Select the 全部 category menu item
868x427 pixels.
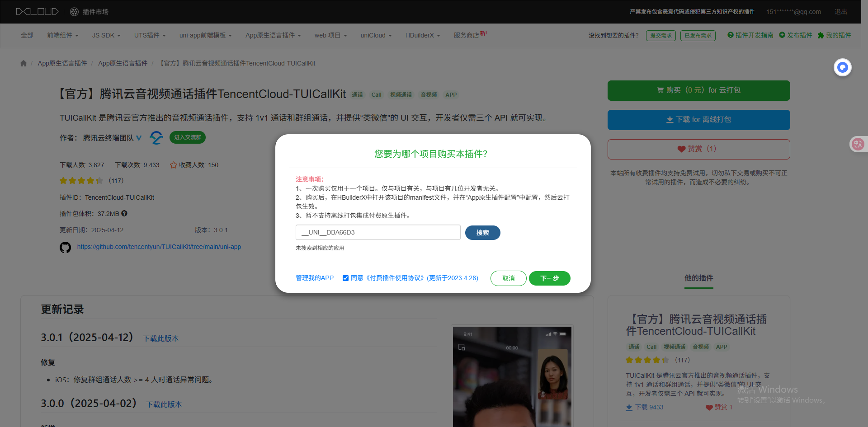tap(27, 35)
